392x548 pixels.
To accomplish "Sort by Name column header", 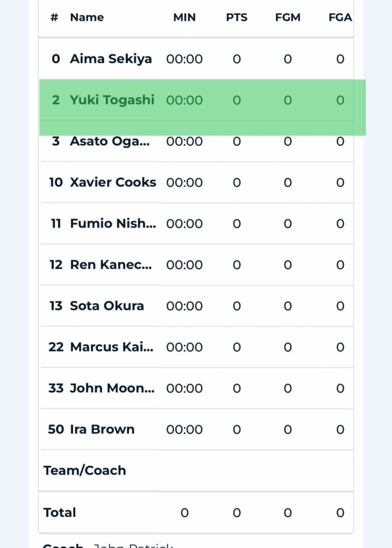I will pyautogui.click(x=87, y=18).
